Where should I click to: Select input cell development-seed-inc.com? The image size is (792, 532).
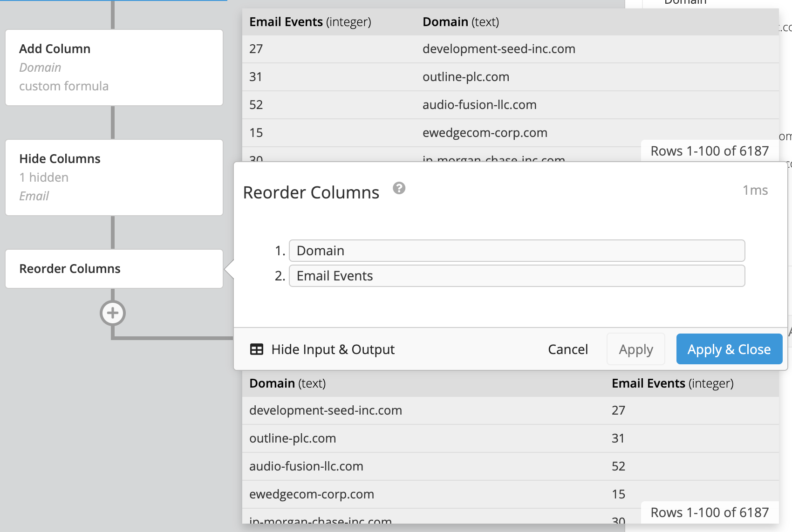(x=499, y=49)
